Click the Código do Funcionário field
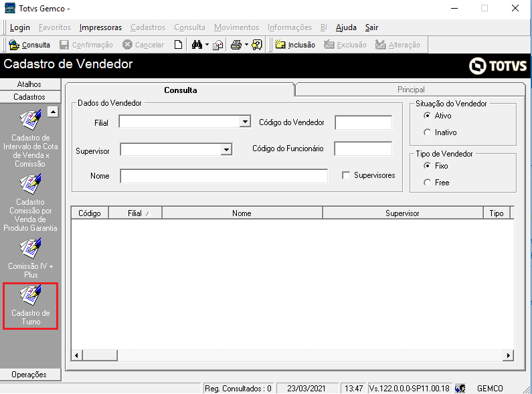This screenshot has height=394, width=532. coord(363,149)
